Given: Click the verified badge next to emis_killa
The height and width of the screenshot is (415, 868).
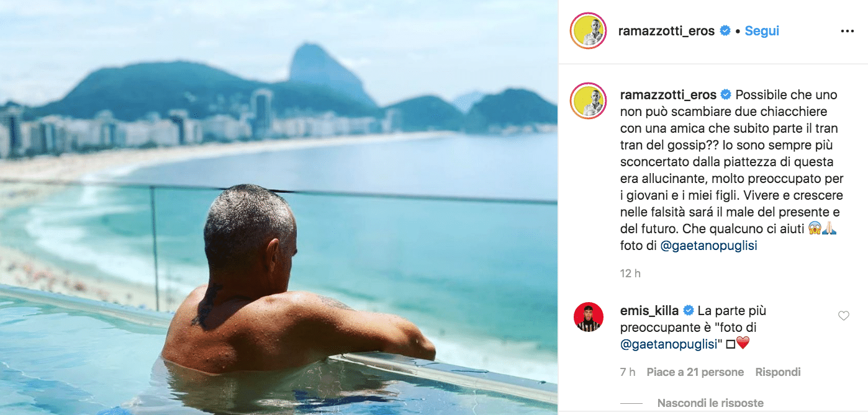Looking at the screenshot, I should coord(688,310).
